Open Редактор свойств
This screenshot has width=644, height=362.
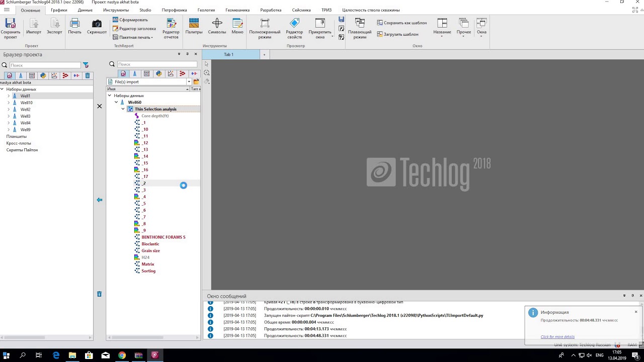coord(294,29)
